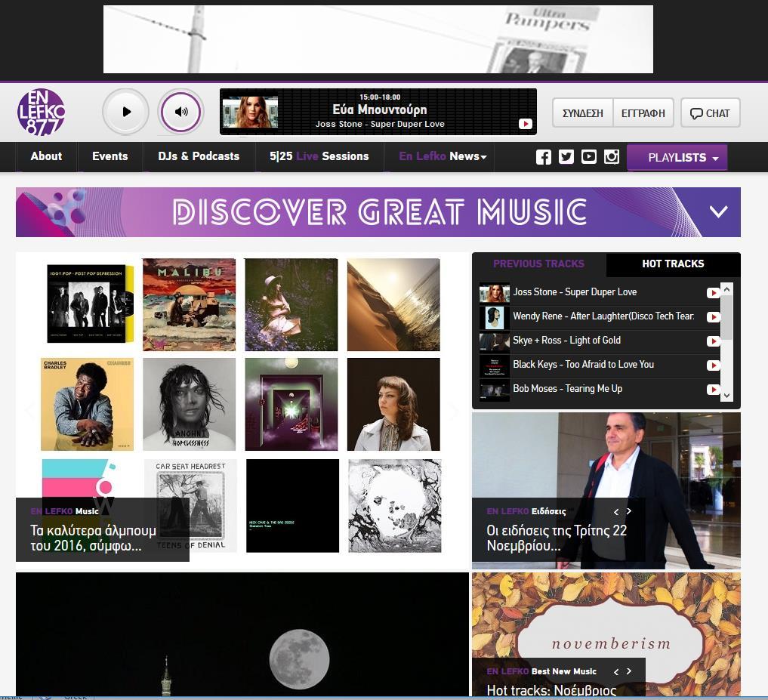The width and height of the screenshot is (768, 700).
Task: Click Bob Moses - Tearing Me Up title
Action: [568, 388]
